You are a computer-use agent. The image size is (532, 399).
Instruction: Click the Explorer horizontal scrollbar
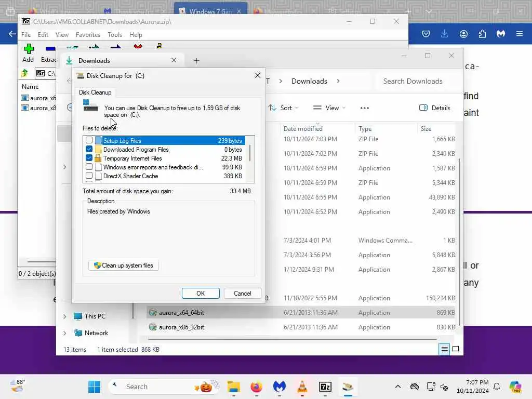292,339
